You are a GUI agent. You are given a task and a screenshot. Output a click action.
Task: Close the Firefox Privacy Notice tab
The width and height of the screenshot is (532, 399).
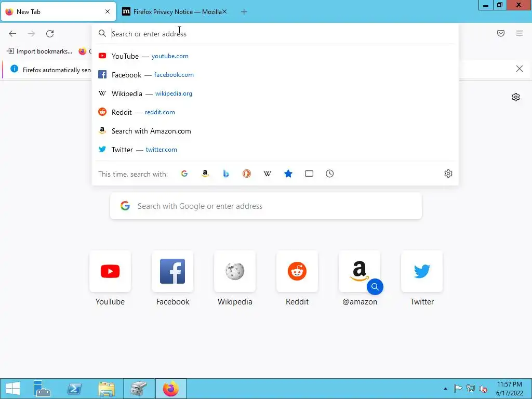pos(224,11)
